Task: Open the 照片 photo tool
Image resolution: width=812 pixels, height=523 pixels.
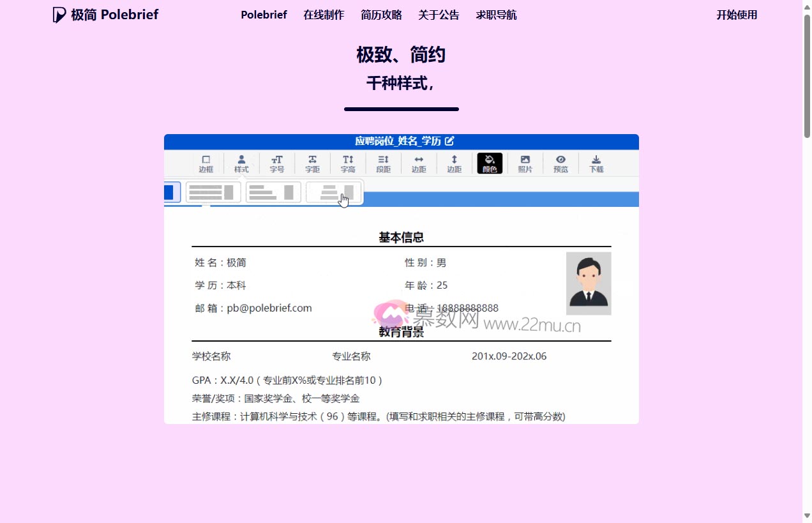Action: tap(525, 163)
